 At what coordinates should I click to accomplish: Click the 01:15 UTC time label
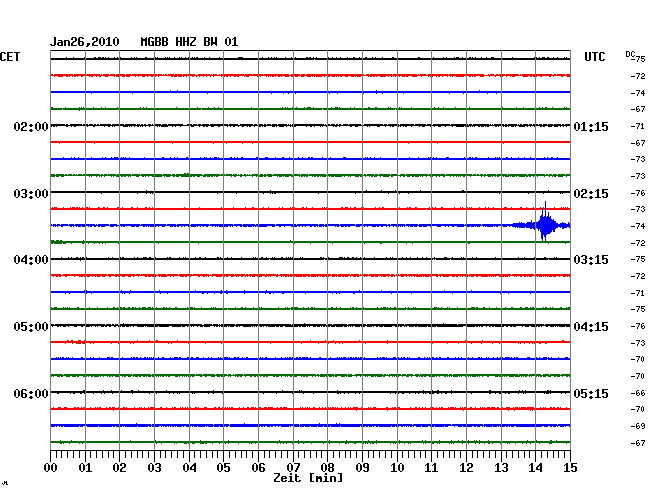coord(591,126)
